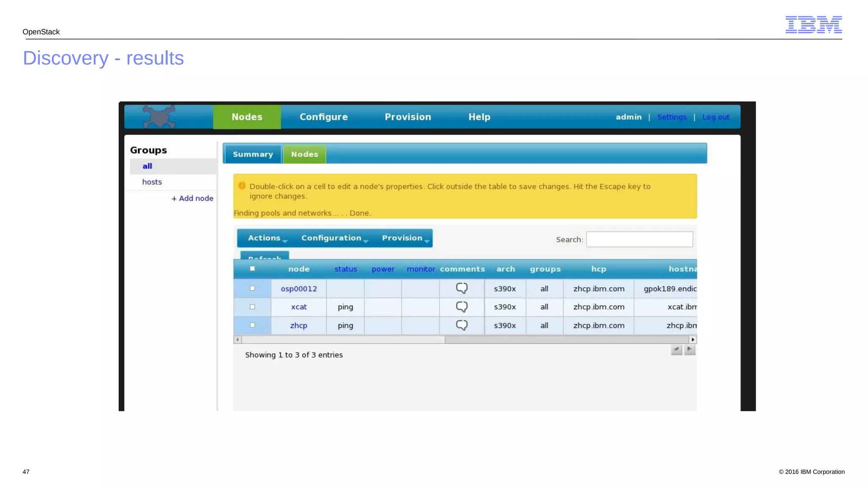Image resolution: width=868 pixels, height=488 pixels.
Task: Click the xCAT skull logo icon
Action: point(159,116)
